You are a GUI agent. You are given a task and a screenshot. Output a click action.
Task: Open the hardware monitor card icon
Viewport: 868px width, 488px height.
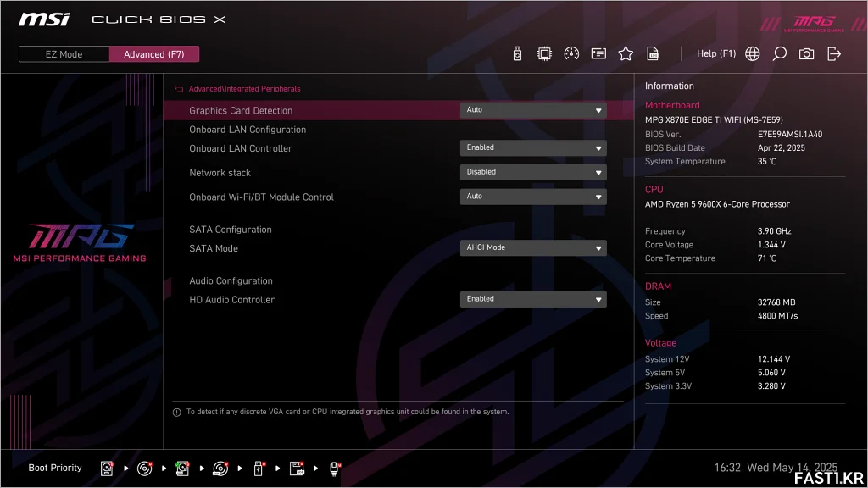pyautogui.click(x=598, y=53)
